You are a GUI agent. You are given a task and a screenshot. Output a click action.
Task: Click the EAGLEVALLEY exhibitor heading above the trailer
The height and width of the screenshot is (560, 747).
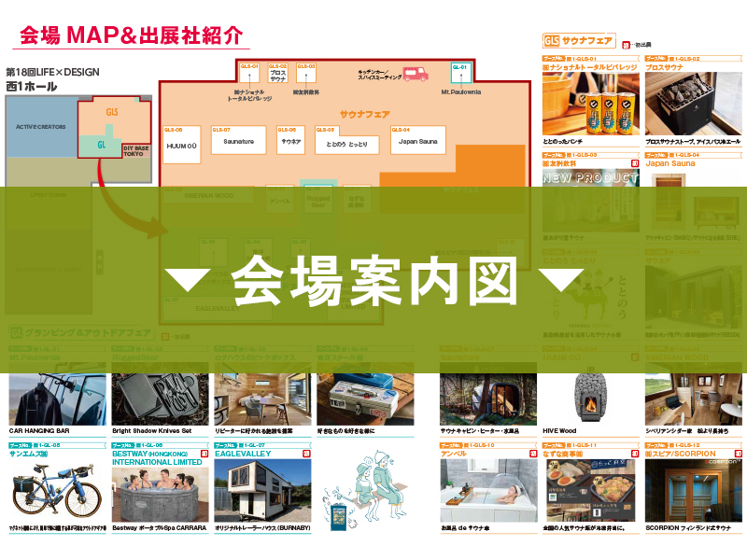coord(243,454)
